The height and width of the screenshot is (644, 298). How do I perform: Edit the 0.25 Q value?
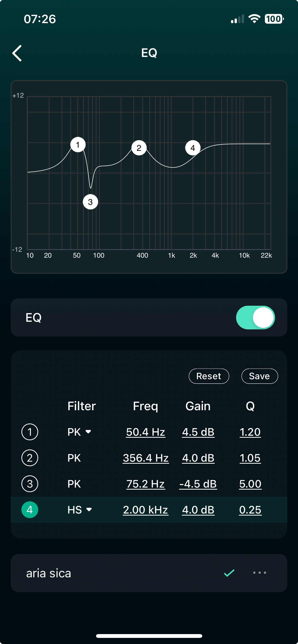(250, 510)
